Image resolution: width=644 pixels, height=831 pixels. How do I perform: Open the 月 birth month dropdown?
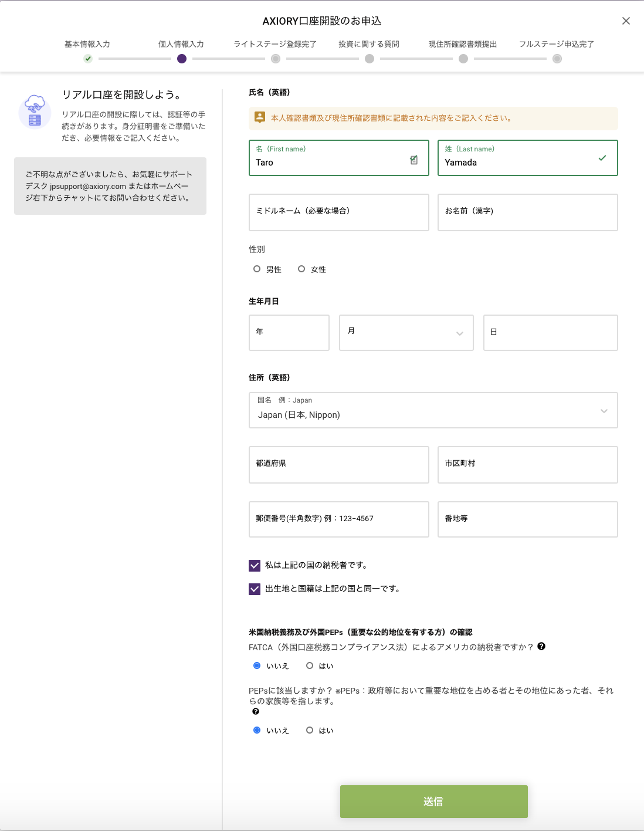pyautogui.click(x=406, y=333)
